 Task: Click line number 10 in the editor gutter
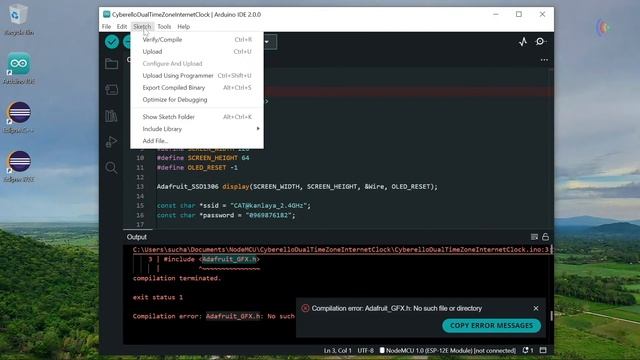point(140,158)
